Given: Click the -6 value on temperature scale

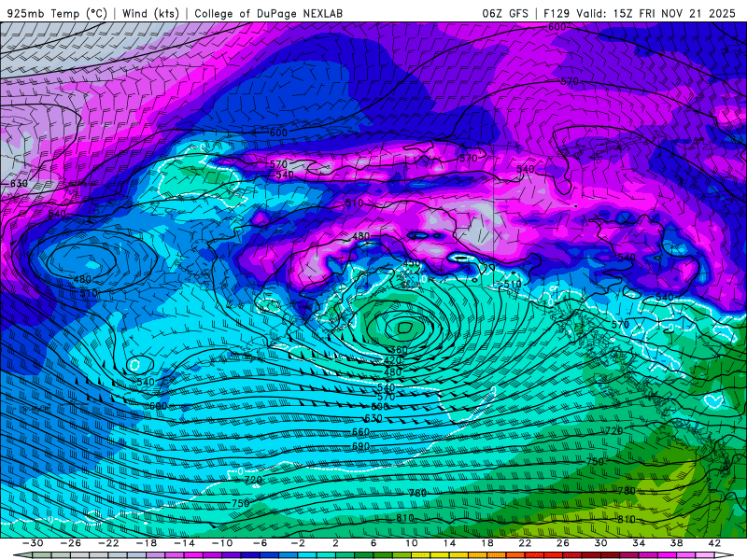Looking at the screenshot, I should tap(260, 543).
